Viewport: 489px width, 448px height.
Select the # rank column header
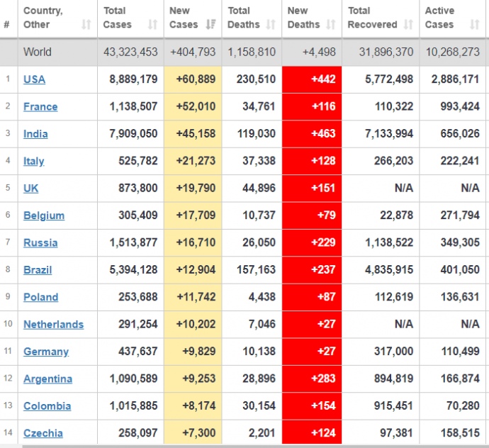pos(7,25)
